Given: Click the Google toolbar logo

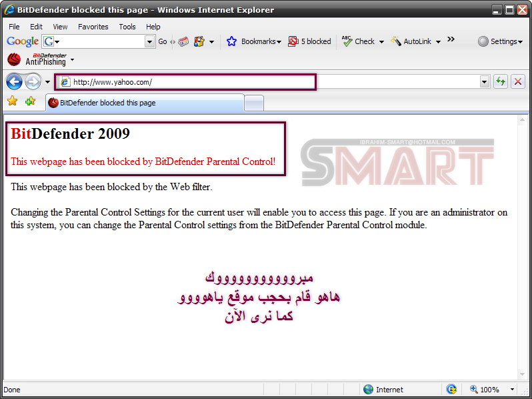Looking at the screenshot, I should [x=23, y=41].
